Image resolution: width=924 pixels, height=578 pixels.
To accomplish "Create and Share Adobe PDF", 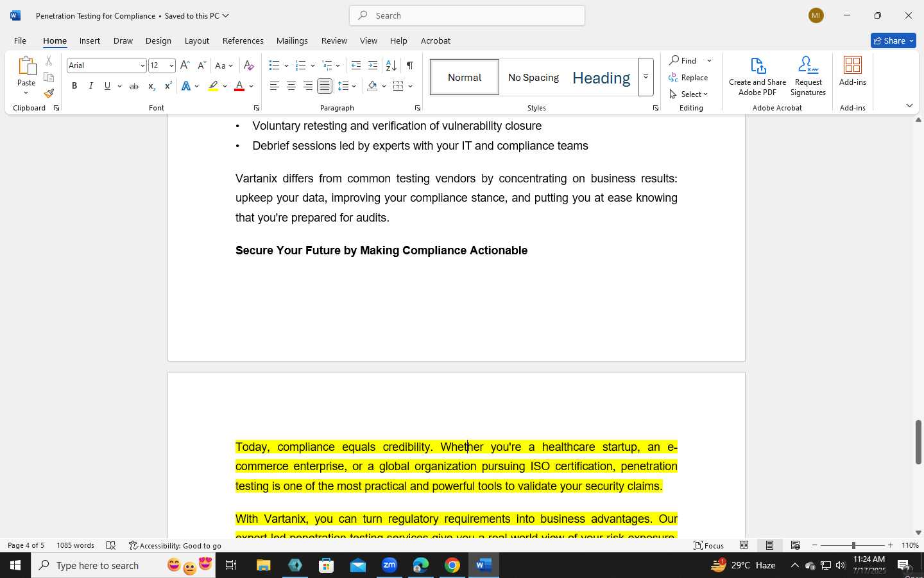I will [x=757, y=76].
